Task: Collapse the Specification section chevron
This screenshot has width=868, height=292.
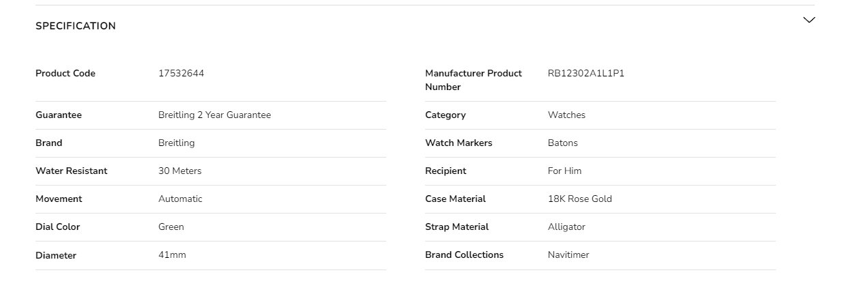Action: (x=809, y=20)
